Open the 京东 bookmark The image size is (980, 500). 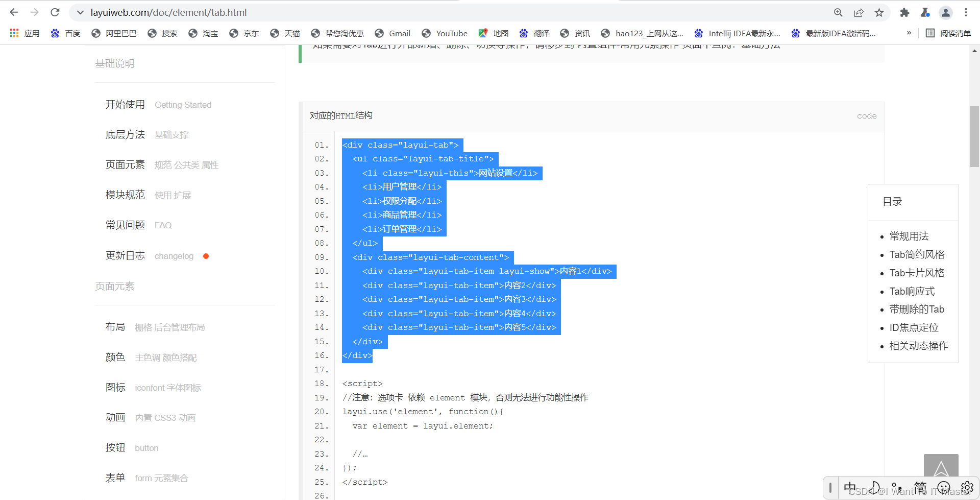244,33
